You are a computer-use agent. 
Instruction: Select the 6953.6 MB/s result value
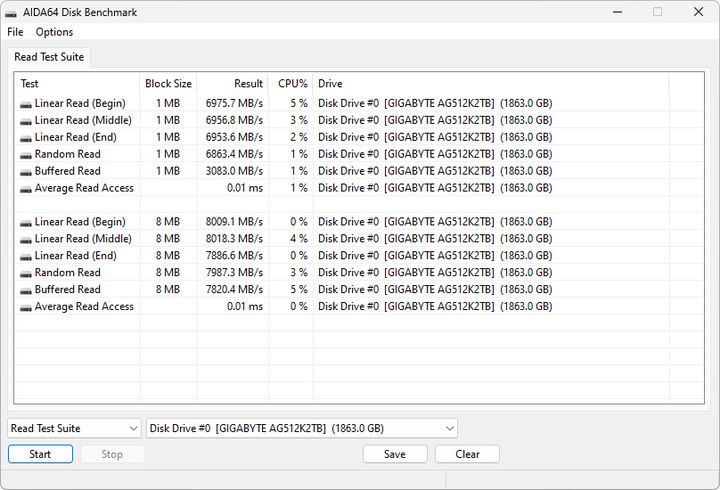point(234,137)
